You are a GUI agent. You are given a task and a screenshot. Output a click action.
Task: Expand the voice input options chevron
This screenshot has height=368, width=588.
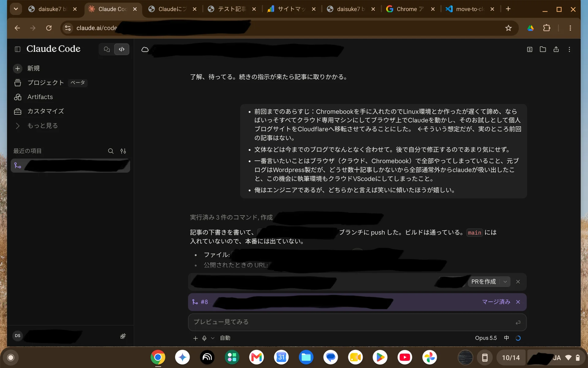[213, 338]
